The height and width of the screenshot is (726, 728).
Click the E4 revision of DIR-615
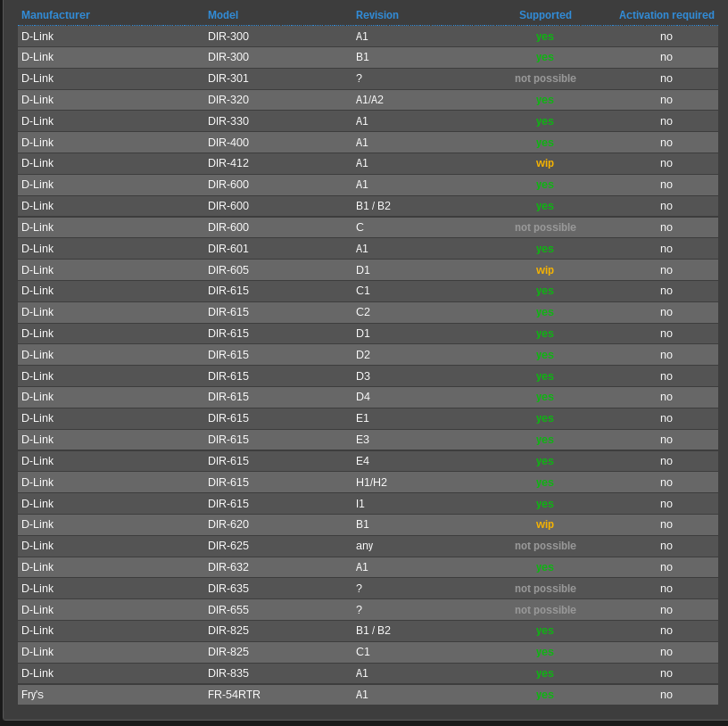point(362,461)
